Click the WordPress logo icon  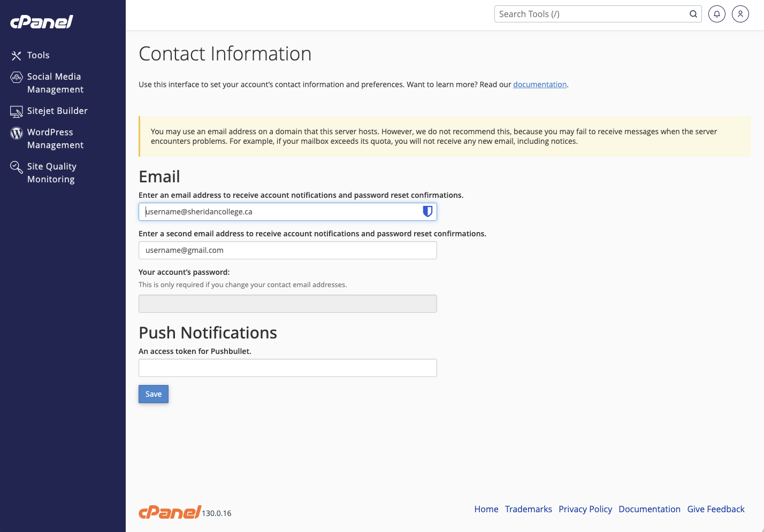pos(17,133)
